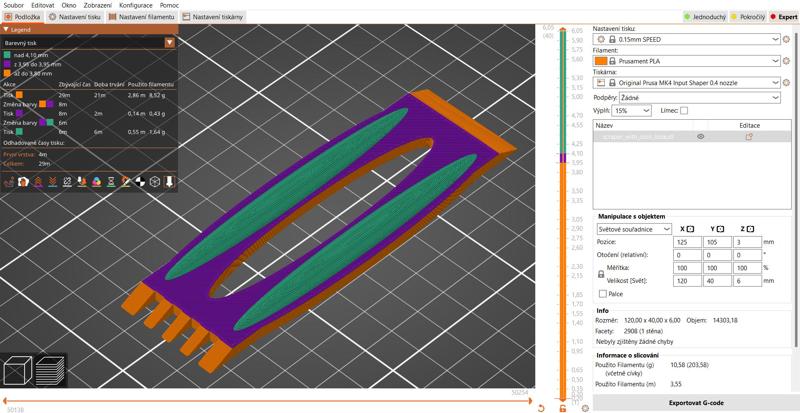Toggle Wipe moves visibility icon in legend
The width and height of the screenshot is (800, 413).
pos(23,182)
